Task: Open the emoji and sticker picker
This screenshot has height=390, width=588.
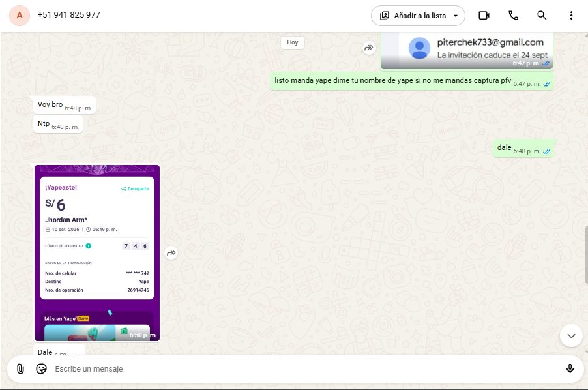Action: [x=41, y=369]
